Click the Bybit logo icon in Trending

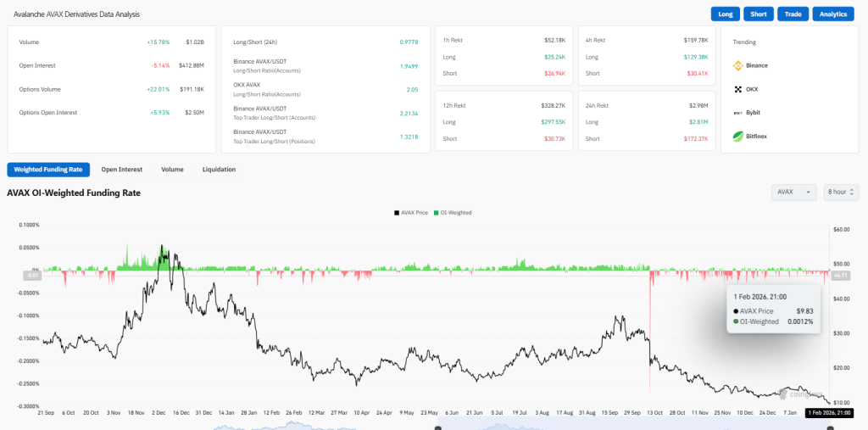[737, 113]
